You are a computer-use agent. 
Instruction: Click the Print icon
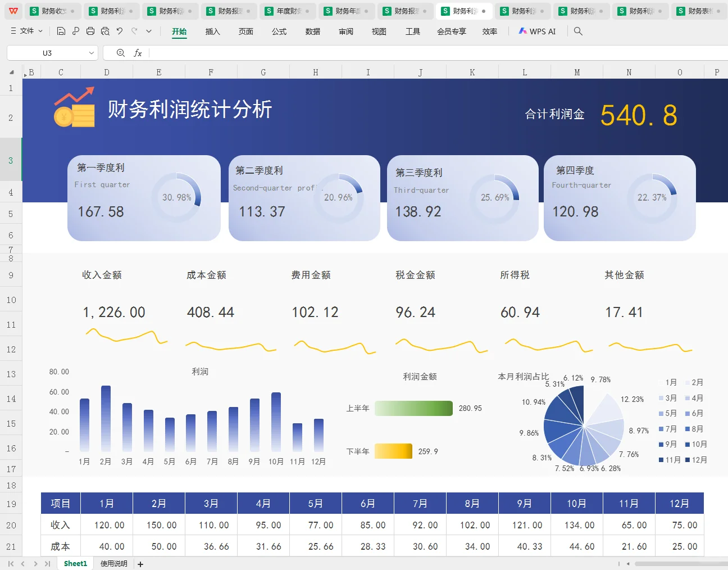click(x=90, y=31)
